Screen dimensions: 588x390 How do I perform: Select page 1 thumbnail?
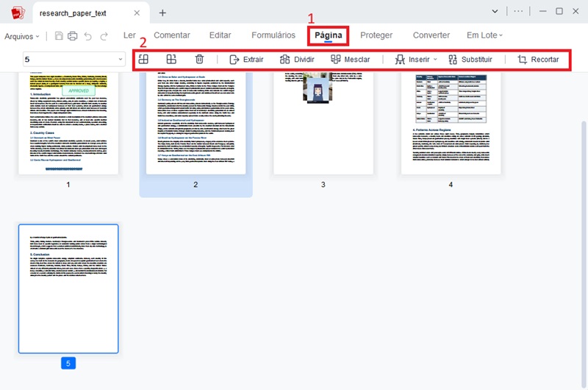click(68, 123)
